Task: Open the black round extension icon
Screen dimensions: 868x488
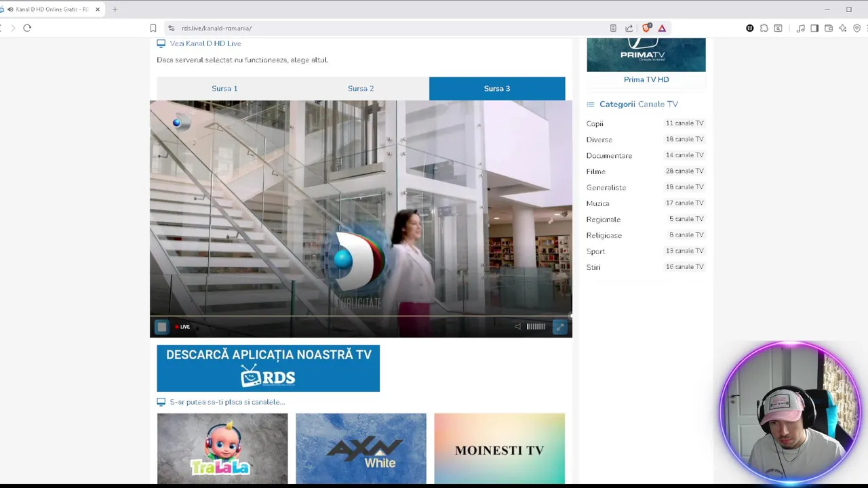Action: coord(750,28)
